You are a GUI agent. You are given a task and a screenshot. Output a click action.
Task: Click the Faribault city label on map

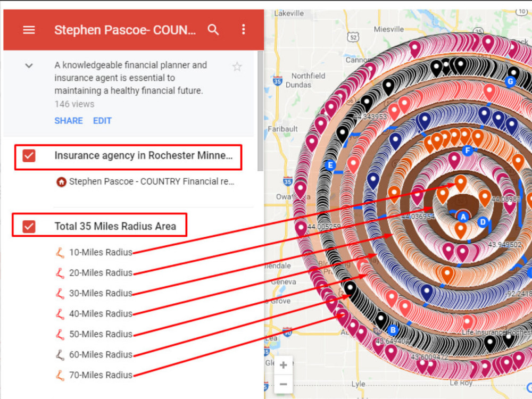tap(282, 129)
